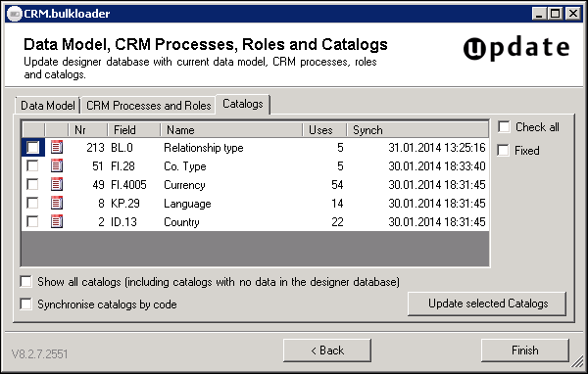Click the catalog icon for Country
The image size is (588, 374).
click(57, 221)
